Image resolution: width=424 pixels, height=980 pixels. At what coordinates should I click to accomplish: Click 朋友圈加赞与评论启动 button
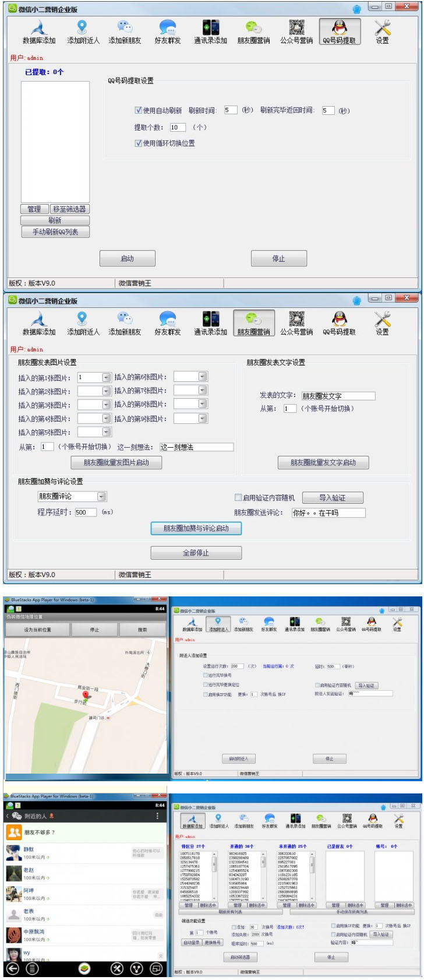coord(196,528)
